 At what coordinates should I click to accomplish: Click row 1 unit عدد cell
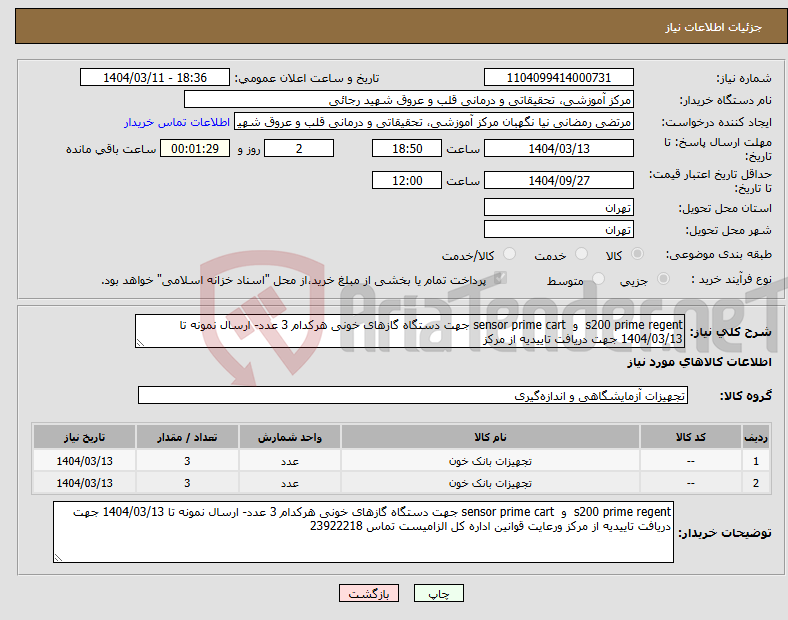[x=290, y=461]
